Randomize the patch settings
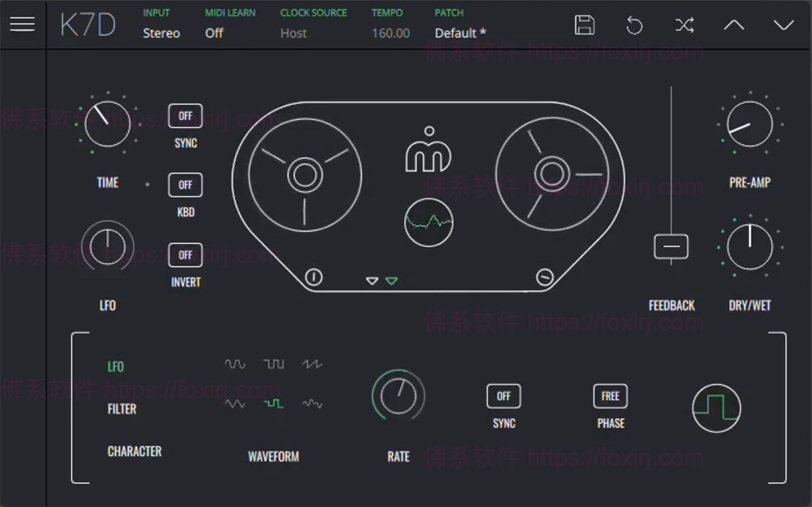Viewport: 812px width, 507px height. [x=685, y=25]
